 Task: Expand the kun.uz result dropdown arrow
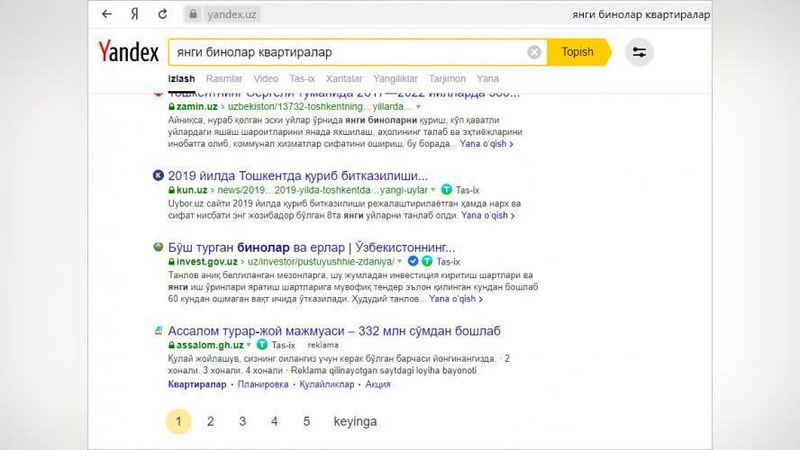coord(433,190)
